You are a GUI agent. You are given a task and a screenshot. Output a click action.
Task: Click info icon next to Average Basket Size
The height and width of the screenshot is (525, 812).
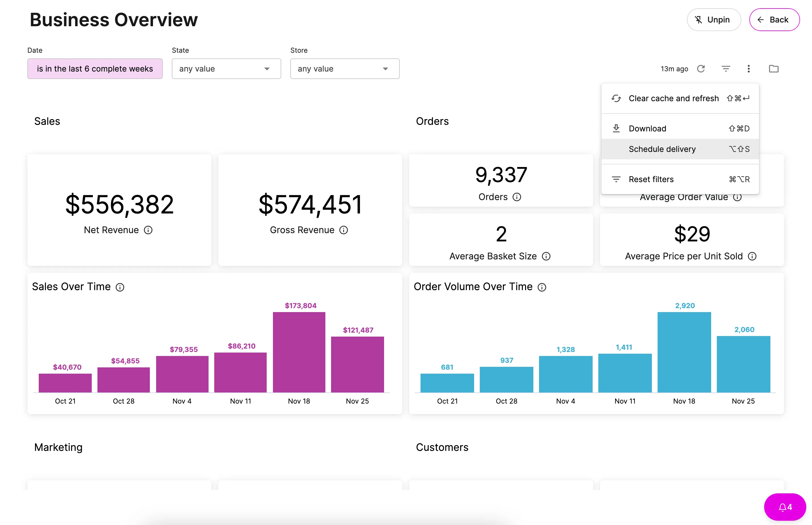pos(546,256)
